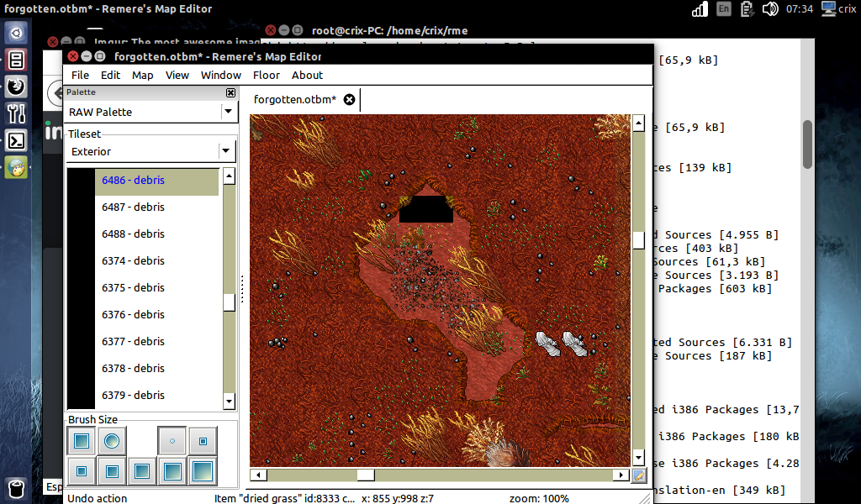Click the map horizontal scroll right arrow

[x=621, y=475]
